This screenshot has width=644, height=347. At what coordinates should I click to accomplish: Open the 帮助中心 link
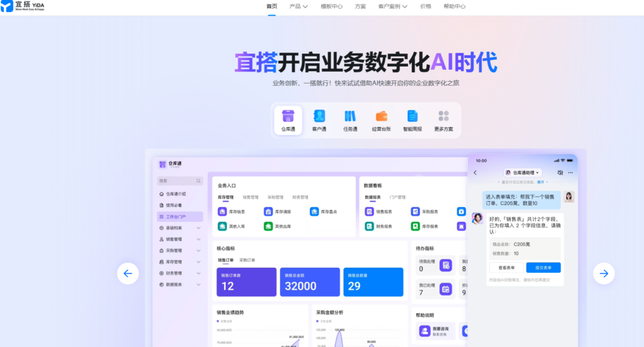tap(454, 6)
